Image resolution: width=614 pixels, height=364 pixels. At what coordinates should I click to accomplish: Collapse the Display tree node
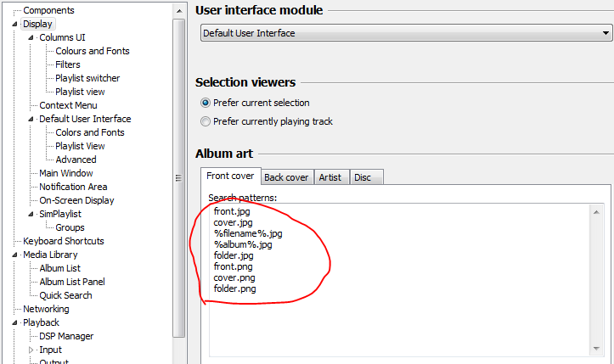(x=15, y=24)
